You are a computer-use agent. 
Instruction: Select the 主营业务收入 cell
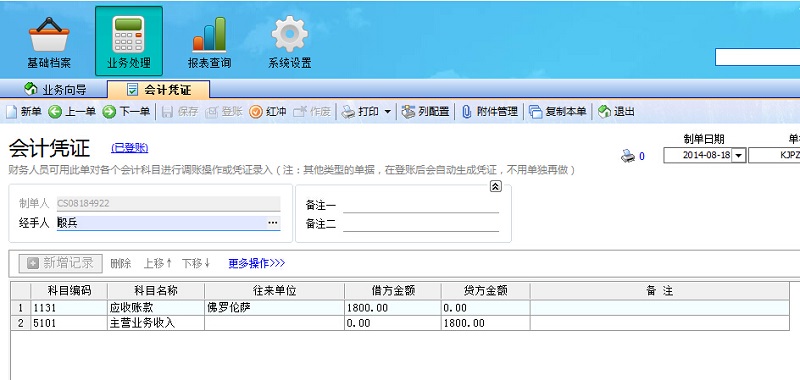(x=156, y=323)
